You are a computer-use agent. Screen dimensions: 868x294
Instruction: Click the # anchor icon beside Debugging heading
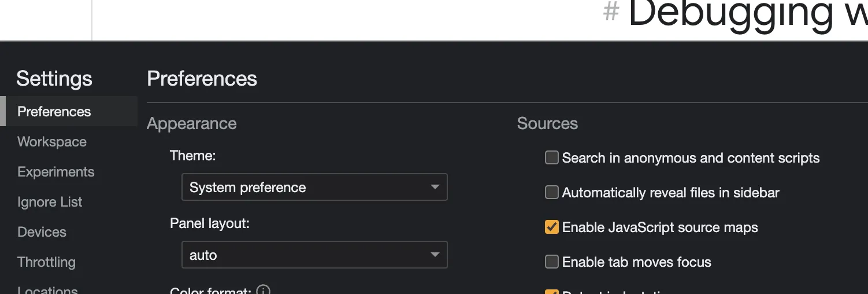pyautogui.click(x=611, y=13)
